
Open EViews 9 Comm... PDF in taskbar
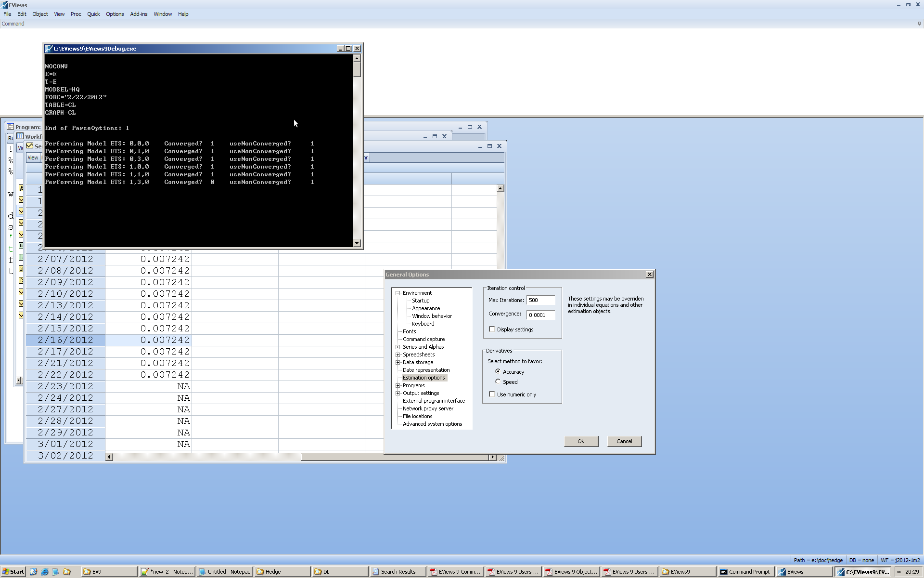coord(455,572)
